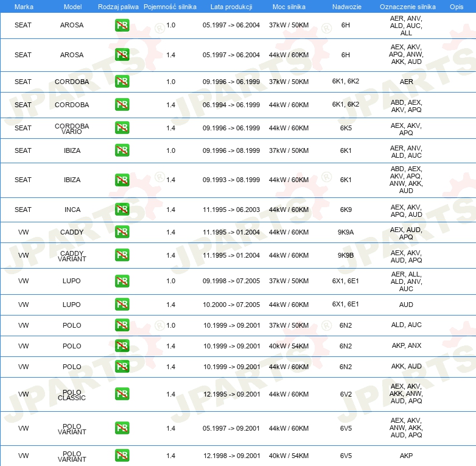Click the Oznaczenie silnika column header
Screen dimensions: 476x466
point(407,7)
